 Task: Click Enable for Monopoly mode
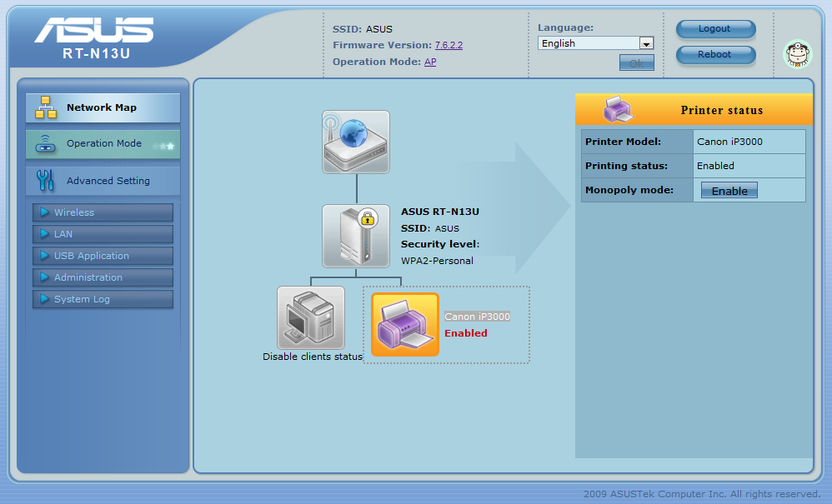tap(729, 191)
